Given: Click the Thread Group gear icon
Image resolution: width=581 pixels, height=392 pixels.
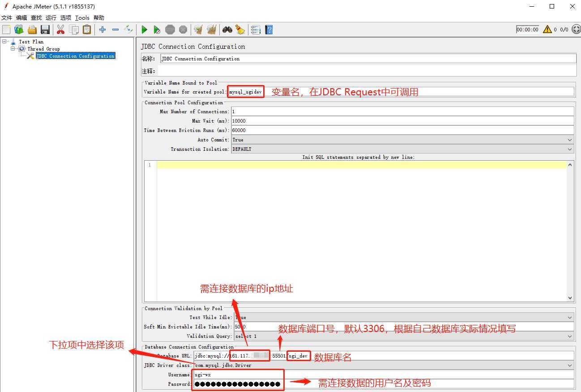Looking at the screenshot, I should pos(22,49).
